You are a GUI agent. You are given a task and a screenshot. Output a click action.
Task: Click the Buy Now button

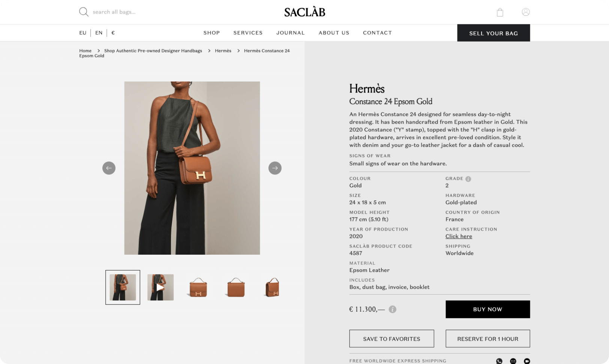[487, 309]
